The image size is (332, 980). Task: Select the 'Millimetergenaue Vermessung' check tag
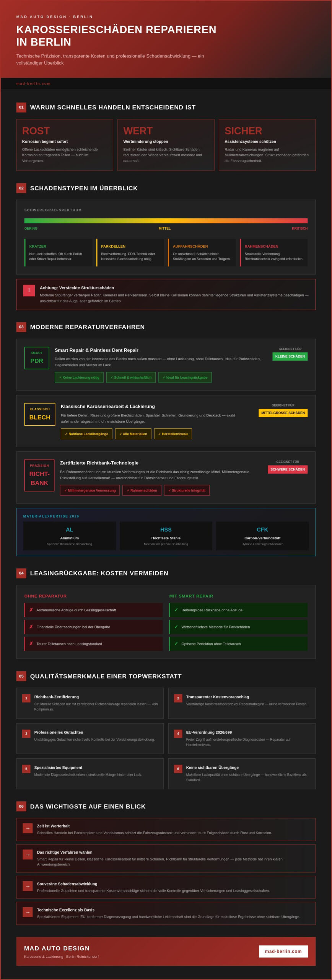(x=90, y=490)
